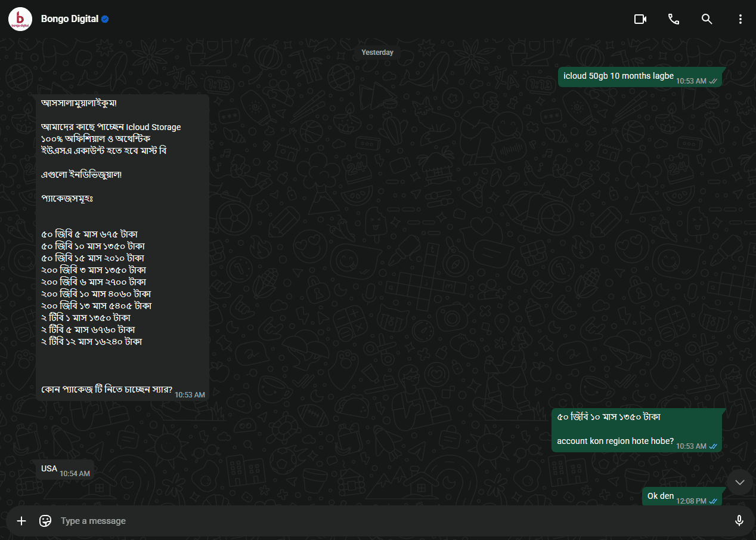Image resolution: width=756 pixels, height=540 pixels.
Task: Click the price line "৫০ জিবি ৫ মাস ৬৭৫ টাকা"
Action: point(89,234)
